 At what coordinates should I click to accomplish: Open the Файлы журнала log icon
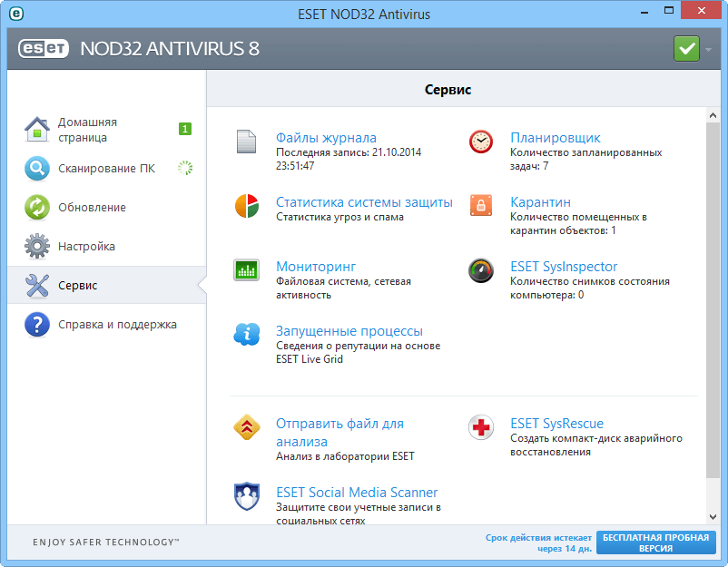(x=245, y=142)
